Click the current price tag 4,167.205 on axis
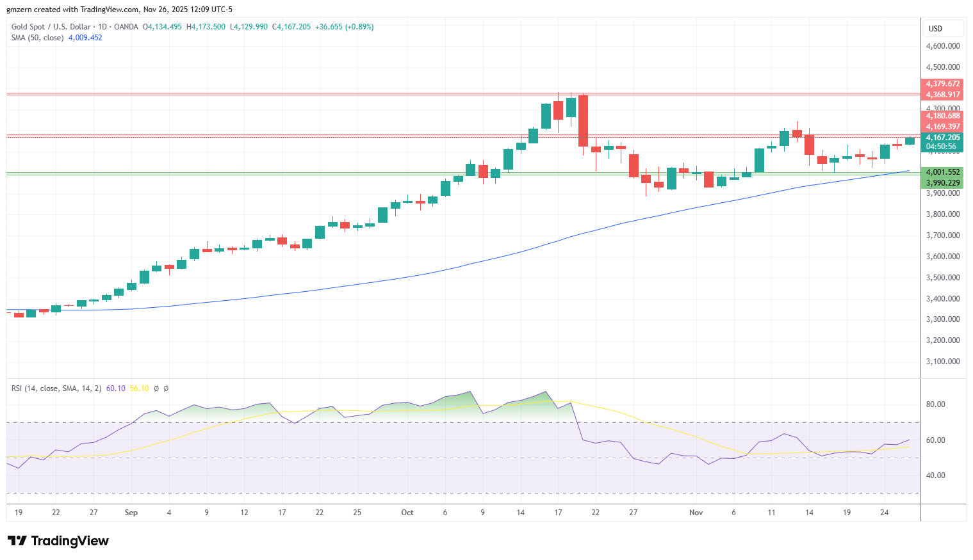The width and height of the screenshot is (973, 560). pos(942,138)
